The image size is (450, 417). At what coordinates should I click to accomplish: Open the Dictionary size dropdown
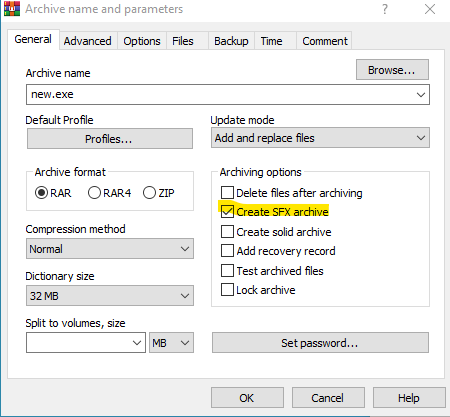[110, 296]
